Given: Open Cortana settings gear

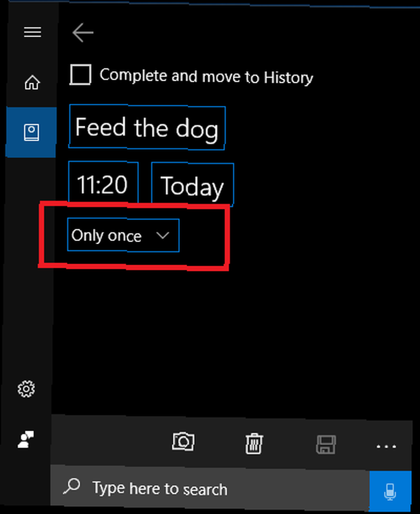Looking at the screenshot, I should pyautogui.click(x=26, y=389).
